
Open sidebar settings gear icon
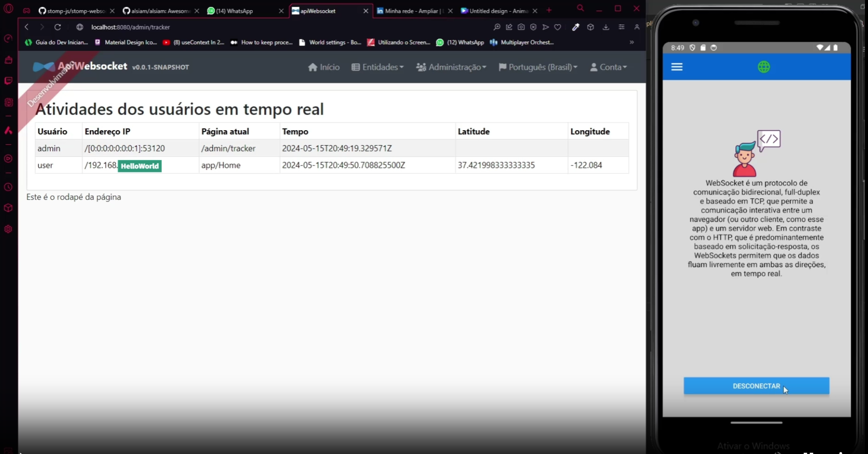9,229
